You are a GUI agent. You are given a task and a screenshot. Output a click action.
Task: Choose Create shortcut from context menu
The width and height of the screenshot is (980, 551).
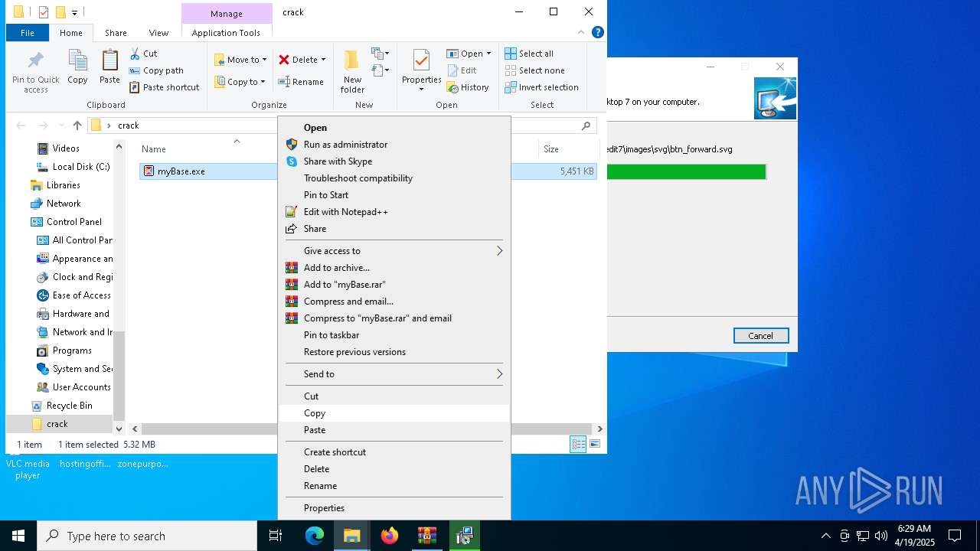pos(394,452)
